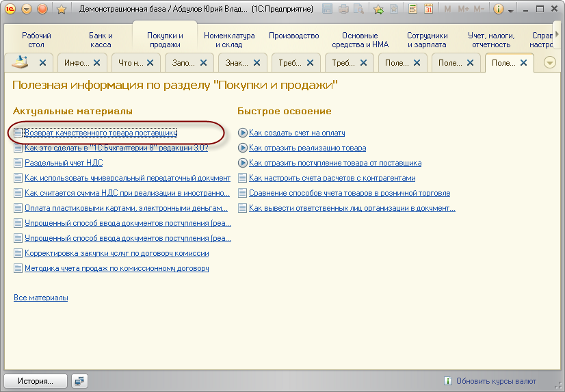Viewport: 565px width, 392px height.
Task: Open Основные средства и НМА section
Action: (x=360, y=40)
